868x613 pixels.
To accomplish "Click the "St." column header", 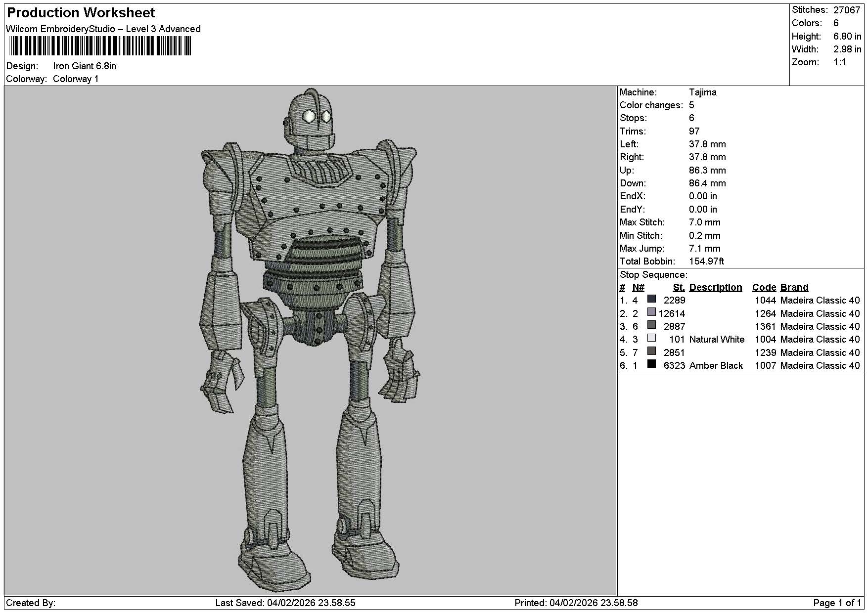I will [x=679, y=288].
